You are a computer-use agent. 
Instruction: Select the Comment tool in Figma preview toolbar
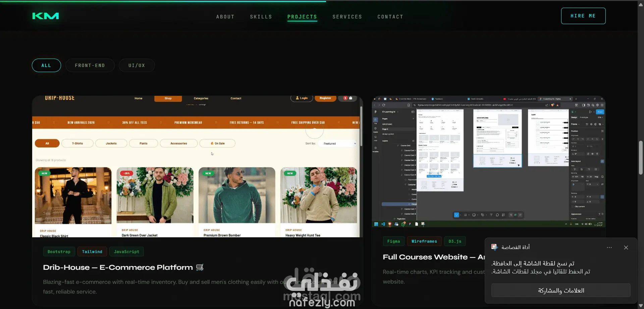click(x=497, y=215)
